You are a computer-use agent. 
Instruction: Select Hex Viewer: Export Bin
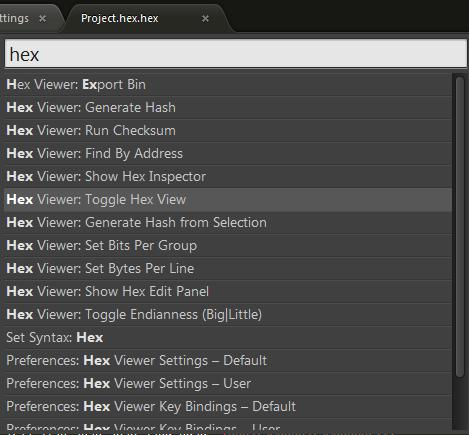[x=228, y=85]
